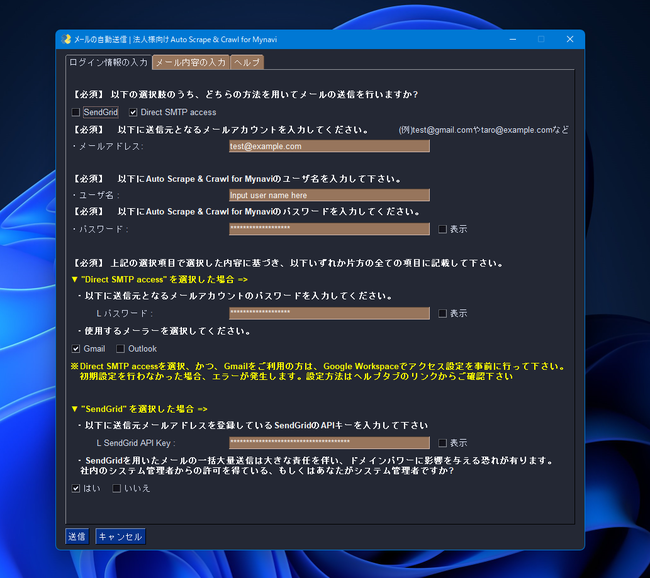The height and width of the screenshot is (579, 650).
Task: Enable the SendGrid sending method checkbox
Action: (x=76, y=112)
